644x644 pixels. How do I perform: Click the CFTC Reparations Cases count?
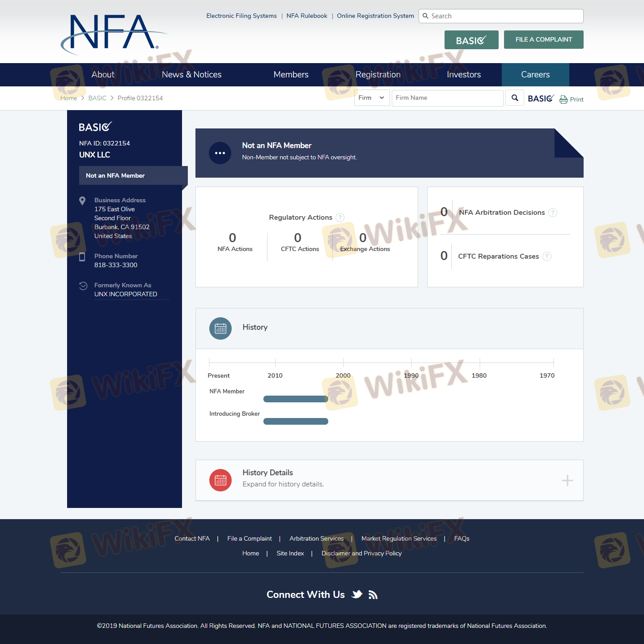pyautogui.click(x=444, y=256)
